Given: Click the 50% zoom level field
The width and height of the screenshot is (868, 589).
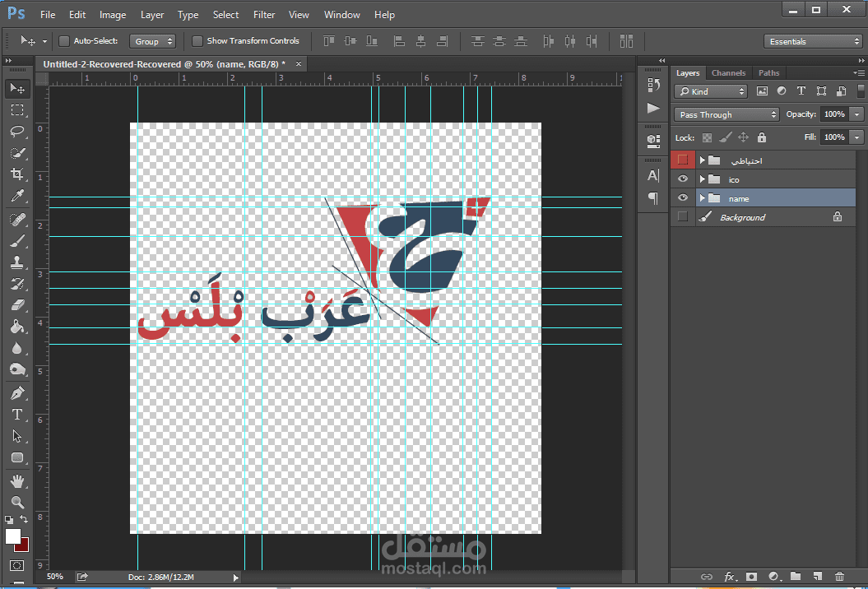Looking at the screenshot, I should tap(55, 577).
